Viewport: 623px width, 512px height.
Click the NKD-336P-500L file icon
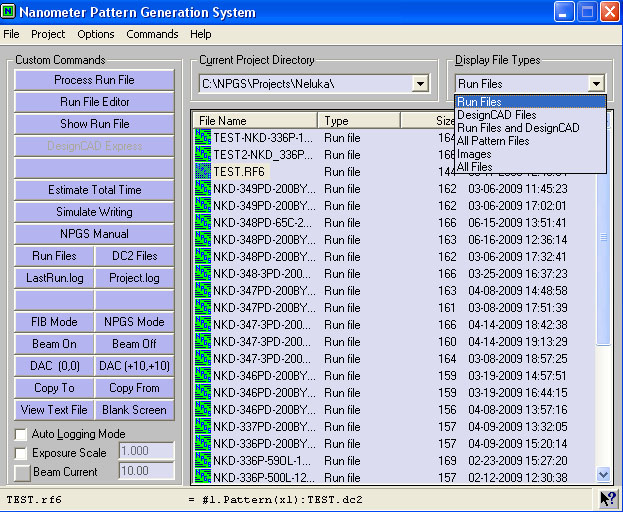(x=203, y=478)
